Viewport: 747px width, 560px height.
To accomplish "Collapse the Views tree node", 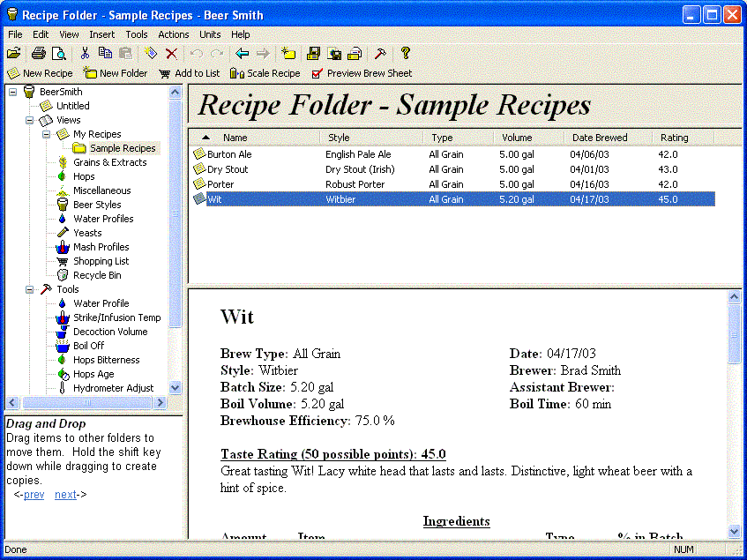I will coord(29,120).
